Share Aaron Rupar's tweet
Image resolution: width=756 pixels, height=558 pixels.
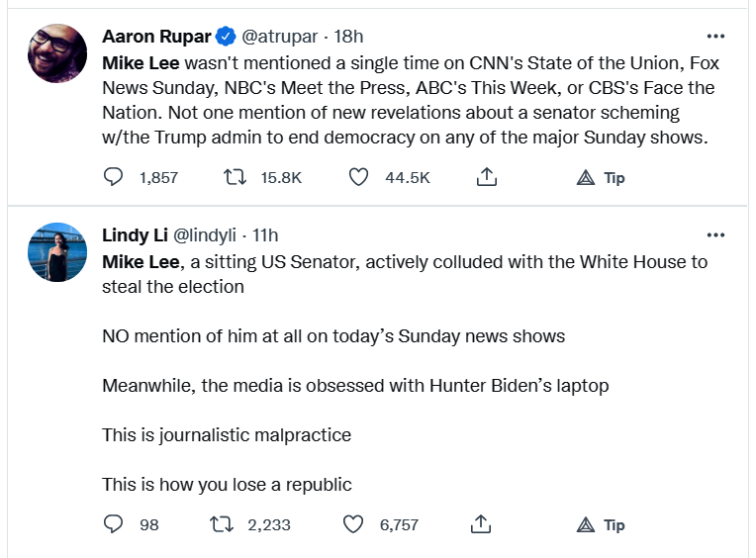point(486,178)
